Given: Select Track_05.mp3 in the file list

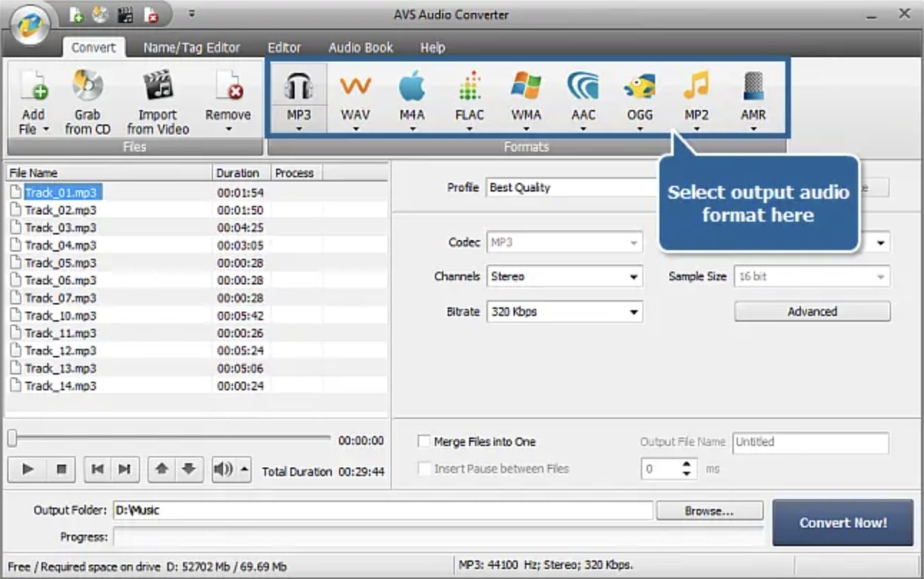Looking at the screenshot, I should point(61,263).
